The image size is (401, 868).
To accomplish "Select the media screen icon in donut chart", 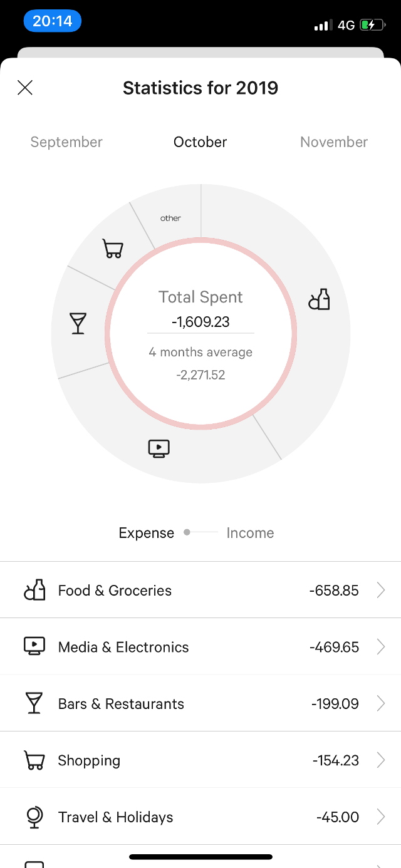I will 159,448.
